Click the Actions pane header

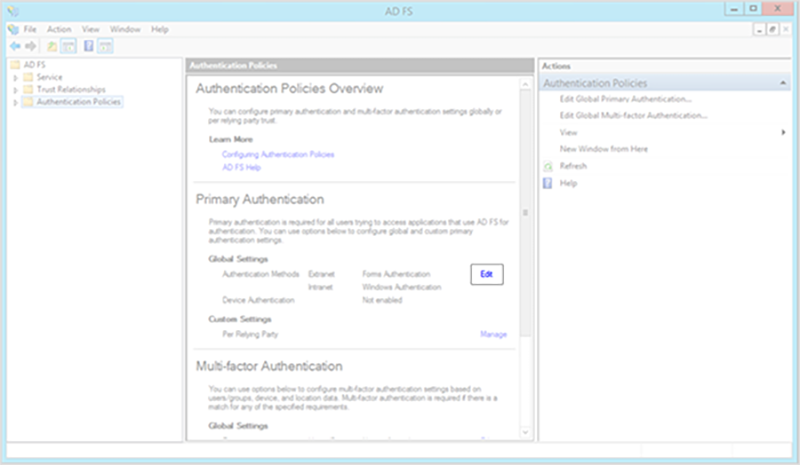[665, 66]
